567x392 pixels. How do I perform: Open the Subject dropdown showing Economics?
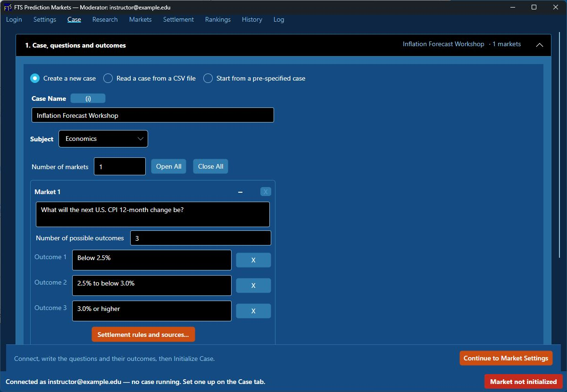pyautogui.click(x=103, y=139)
